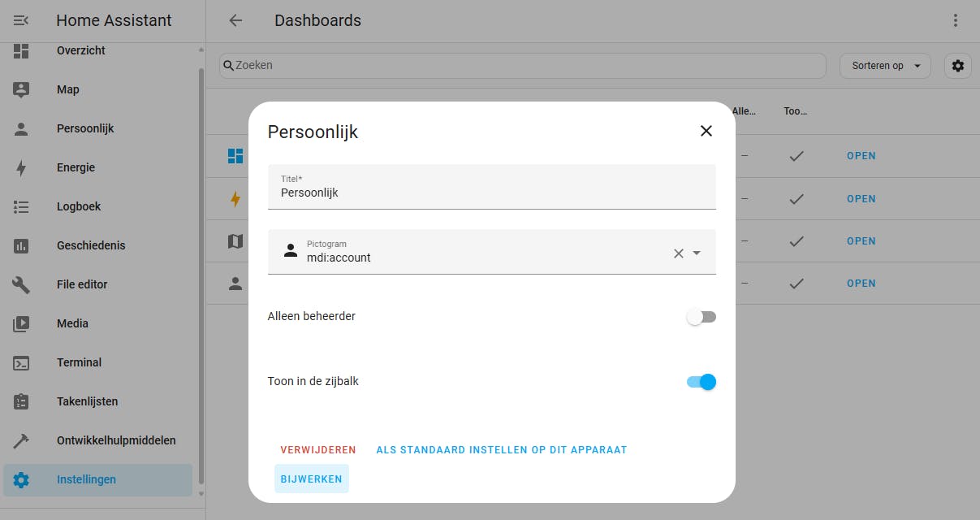Viewport: 980px width, 520px height.
Task: Open the Energie lightning sidebar item
Action: point(21,168)
